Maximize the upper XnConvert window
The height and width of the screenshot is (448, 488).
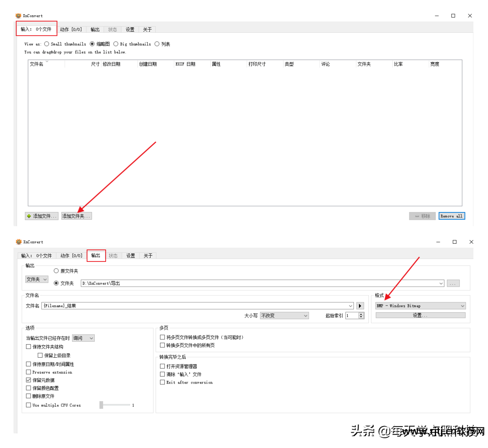(x=453, y=16)
